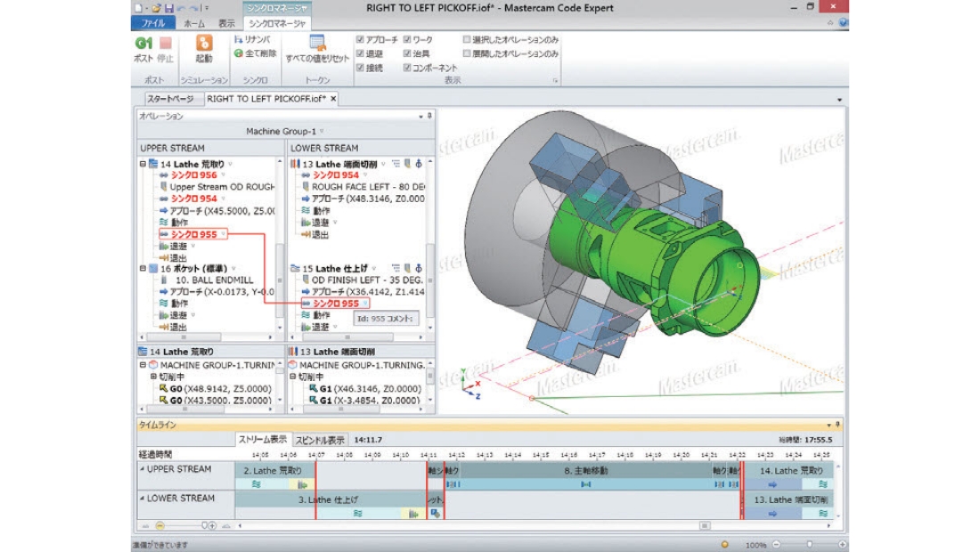Open the document tab list dropdown arrow

tap(839, 100)
